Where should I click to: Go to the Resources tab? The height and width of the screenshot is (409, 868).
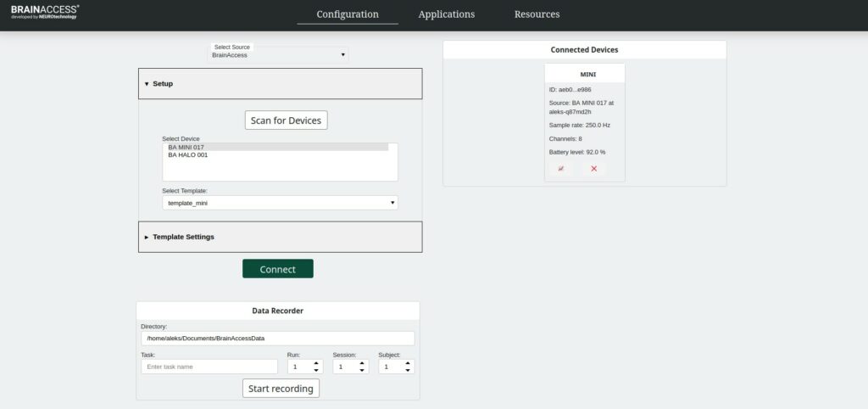pos(537,14)
